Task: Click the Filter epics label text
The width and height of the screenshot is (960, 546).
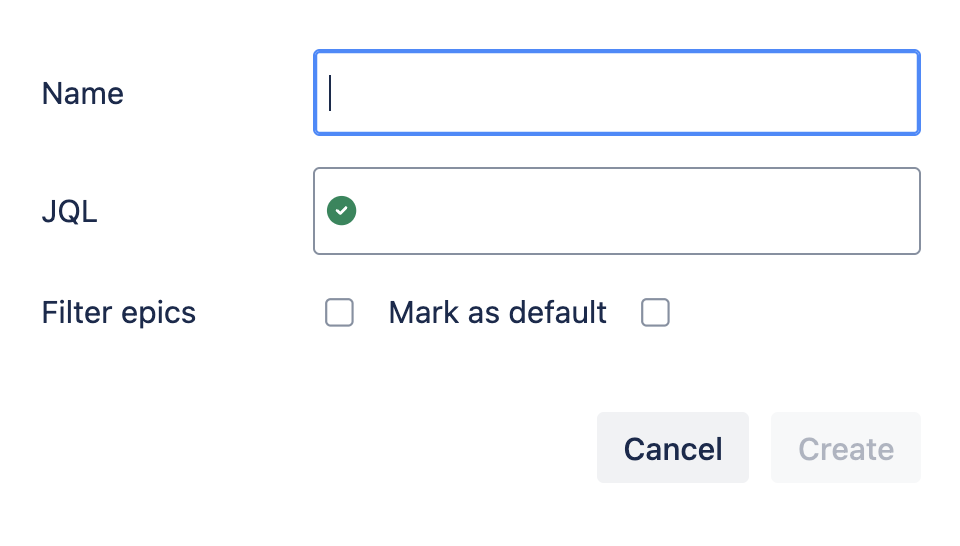Action: [x=119, y=313]
